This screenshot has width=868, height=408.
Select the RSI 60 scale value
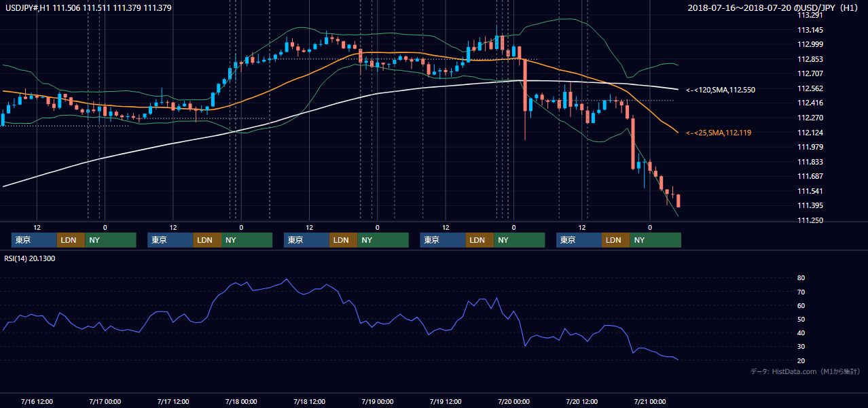(x=801, y=305)
